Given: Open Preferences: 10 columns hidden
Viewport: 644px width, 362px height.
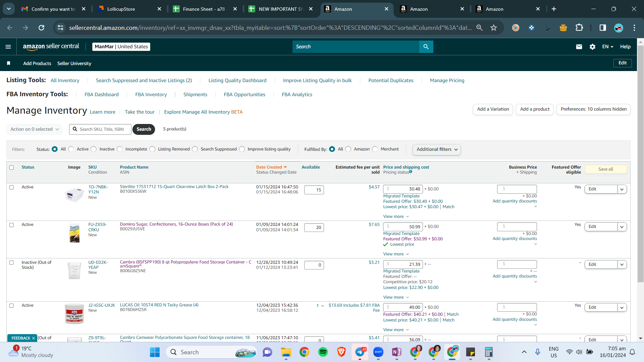Looking at the screenshot, I should tap(593, 109).
